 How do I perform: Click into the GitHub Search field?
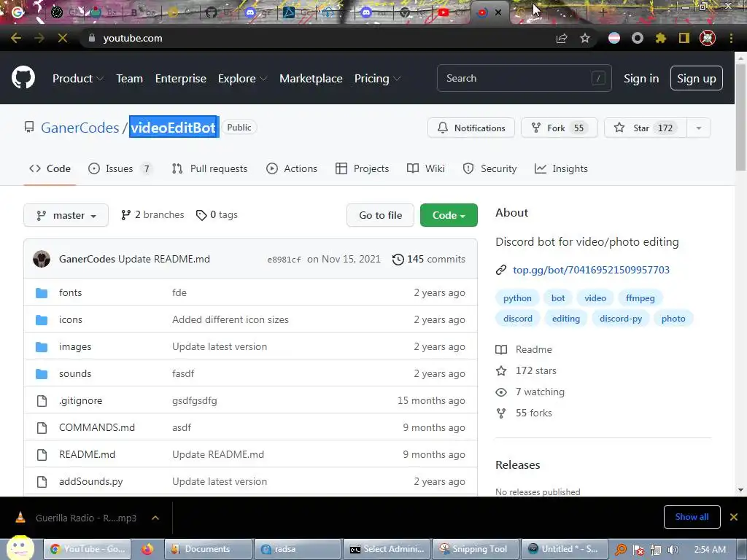click(x=524, y=78)
